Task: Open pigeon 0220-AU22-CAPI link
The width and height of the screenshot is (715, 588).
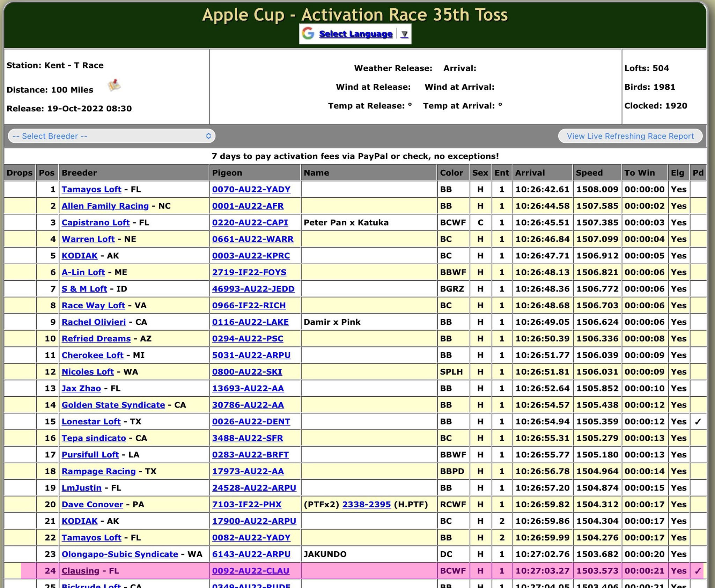Action: pos(250,222)
